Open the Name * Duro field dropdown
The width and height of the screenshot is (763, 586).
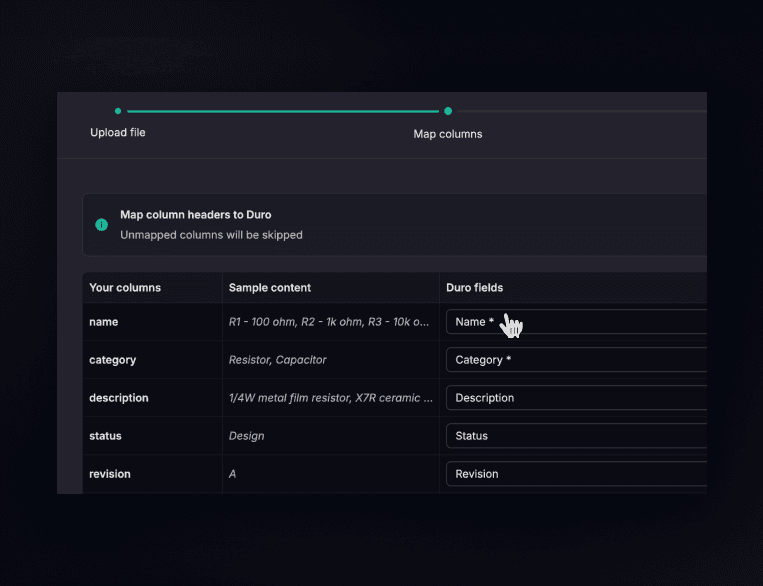pyautogui.click(x=575, y=322)
